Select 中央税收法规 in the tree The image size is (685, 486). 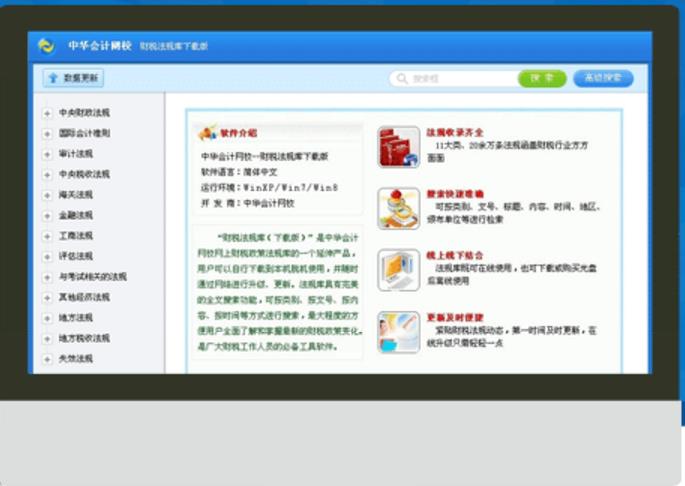point(84,174)
